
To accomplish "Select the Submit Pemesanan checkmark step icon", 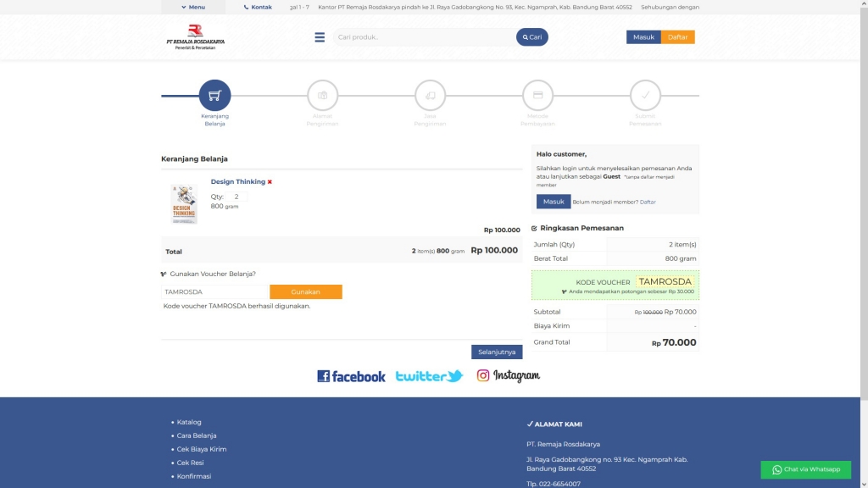I will pyautogui.click(x=645, y=95).
